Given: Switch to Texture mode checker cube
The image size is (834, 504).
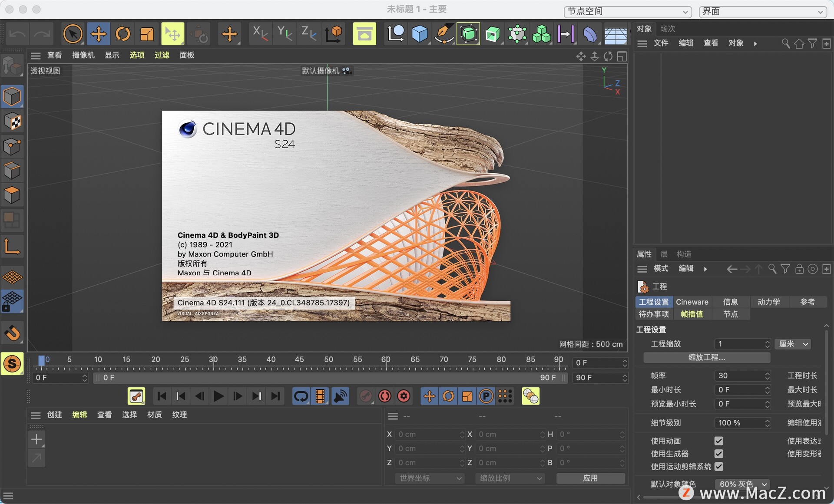Looking at the screenshot, I should coord(12,122).
